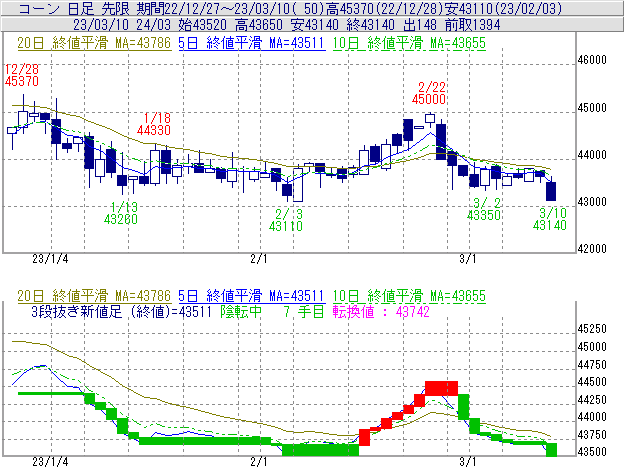Click the 2/3 low white candlestick

[298, 185]
